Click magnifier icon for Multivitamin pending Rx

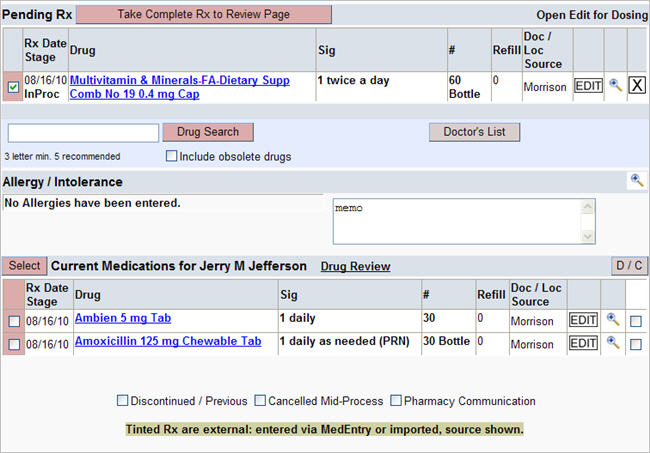(x=616, y=86)
